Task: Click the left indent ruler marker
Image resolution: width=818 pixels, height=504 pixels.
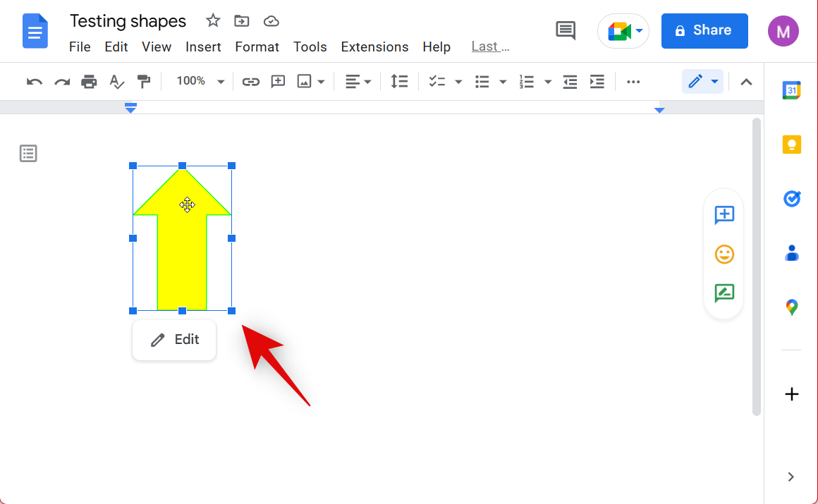Action: point(131,108)
